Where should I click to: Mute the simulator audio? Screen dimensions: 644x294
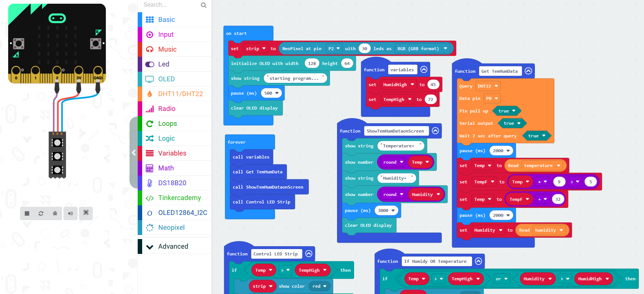[71, 213]
